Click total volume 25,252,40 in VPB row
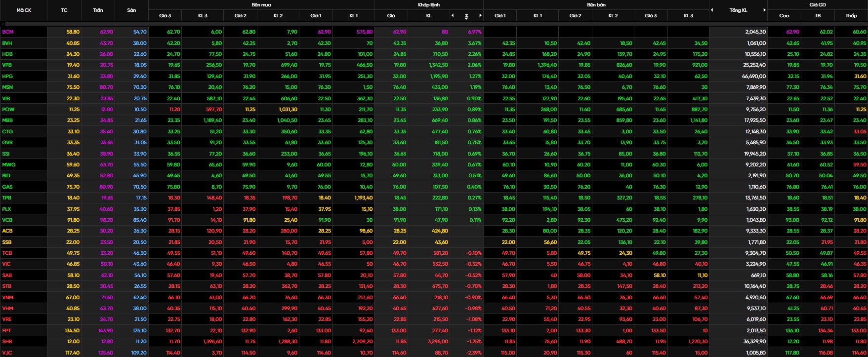 754,65
